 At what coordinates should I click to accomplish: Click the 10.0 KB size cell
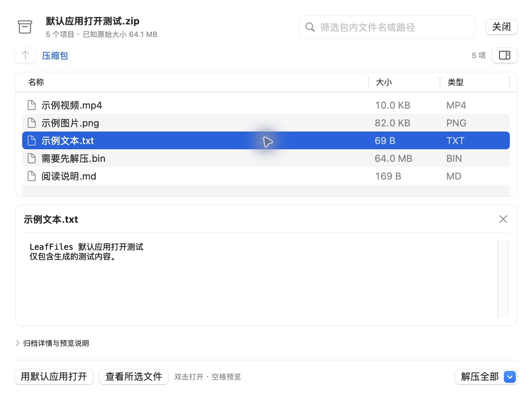click(x=393, y=105)
